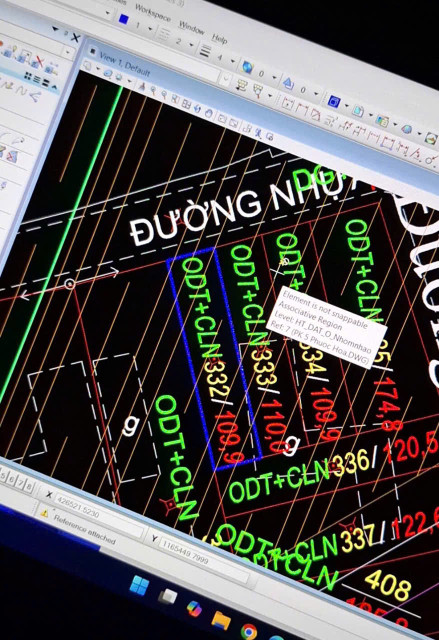The width and height of the screenshot is (439, 640).
Task: Click the Y coordinate field 1165449.7999
Action: coord(204,559)
